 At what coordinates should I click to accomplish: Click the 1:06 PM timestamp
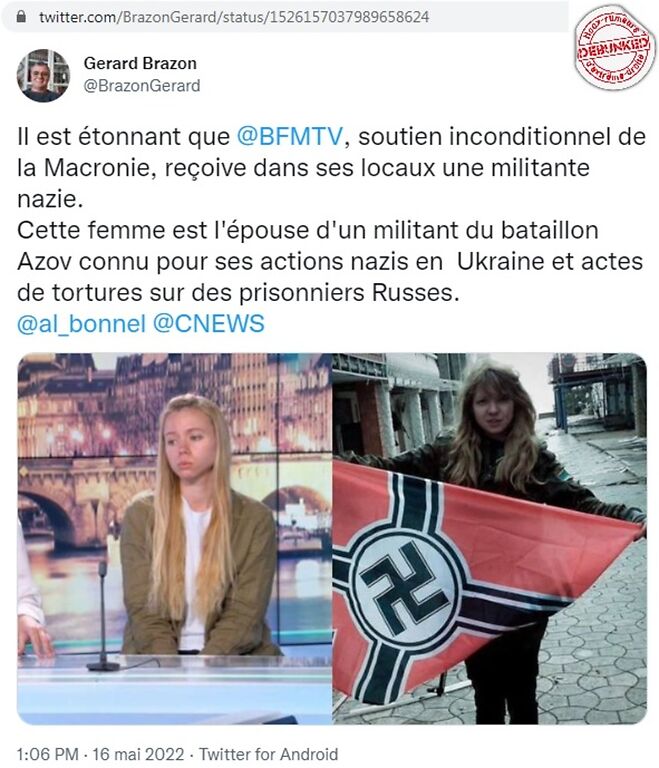coord(48,754)
